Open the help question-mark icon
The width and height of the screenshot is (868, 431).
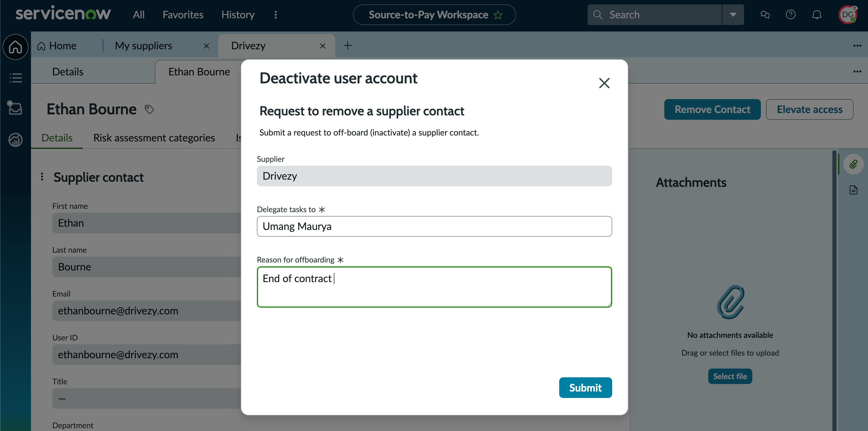click(791, 14)
